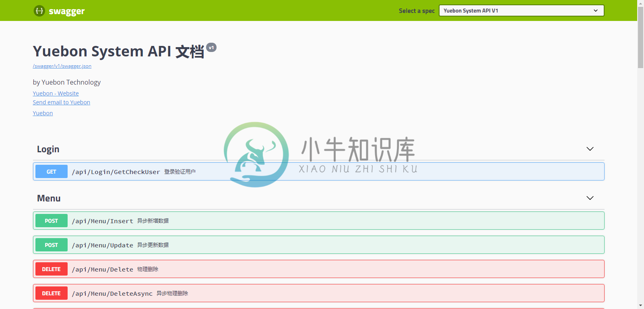The width and height of the screenshot is (644, 309).
Task: Open the Select a spec dropdown
Action: (x=521, y=10)
